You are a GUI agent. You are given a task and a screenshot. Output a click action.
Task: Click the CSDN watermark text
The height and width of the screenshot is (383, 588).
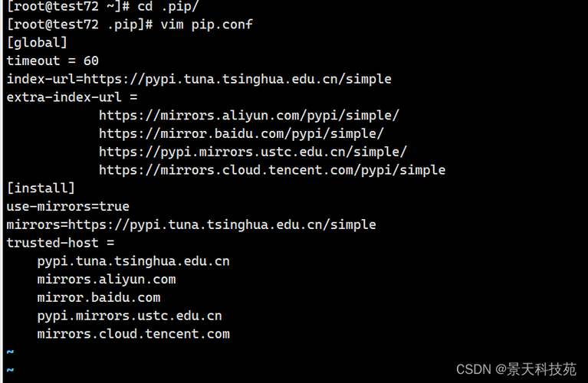[x=516, y=369]
